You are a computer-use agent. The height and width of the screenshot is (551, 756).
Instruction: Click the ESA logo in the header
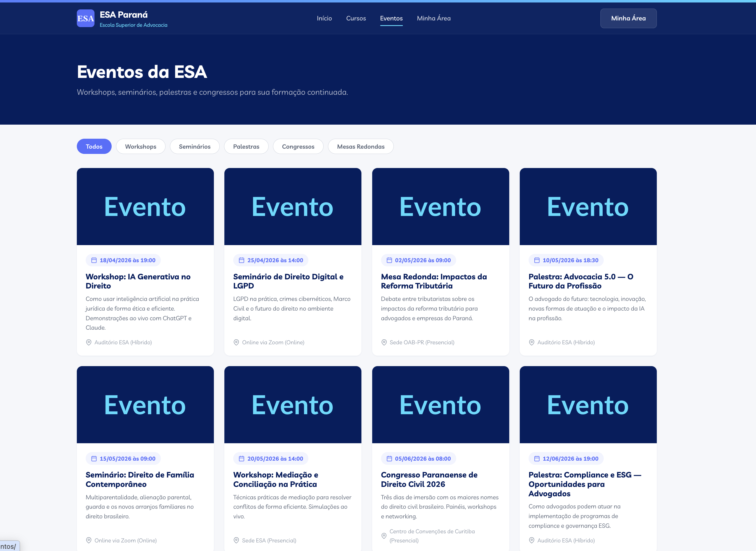tap(85, 18)
